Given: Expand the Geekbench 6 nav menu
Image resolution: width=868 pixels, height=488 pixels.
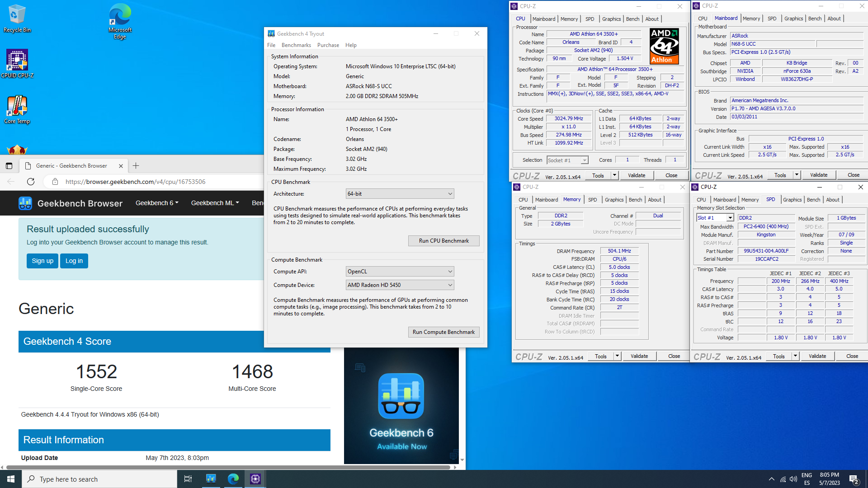Looking at the screenshot, I should 157,203.
